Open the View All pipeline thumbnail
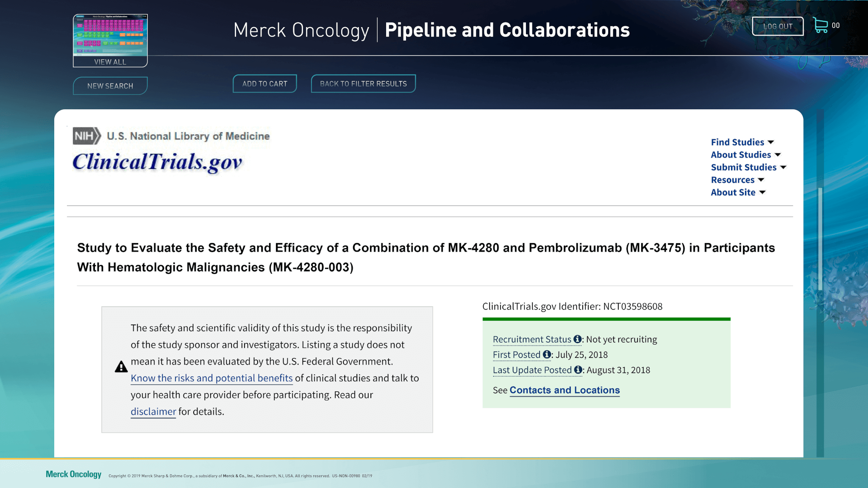The width and height of the screenshot is (868, 488). (110, 40)
